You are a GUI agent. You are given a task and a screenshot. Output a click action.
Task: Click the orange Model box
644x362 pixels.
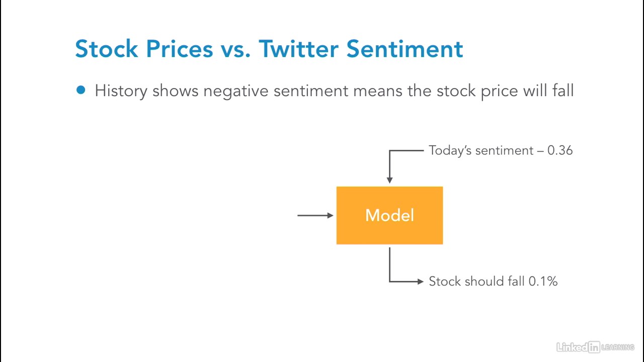[389, 215]
